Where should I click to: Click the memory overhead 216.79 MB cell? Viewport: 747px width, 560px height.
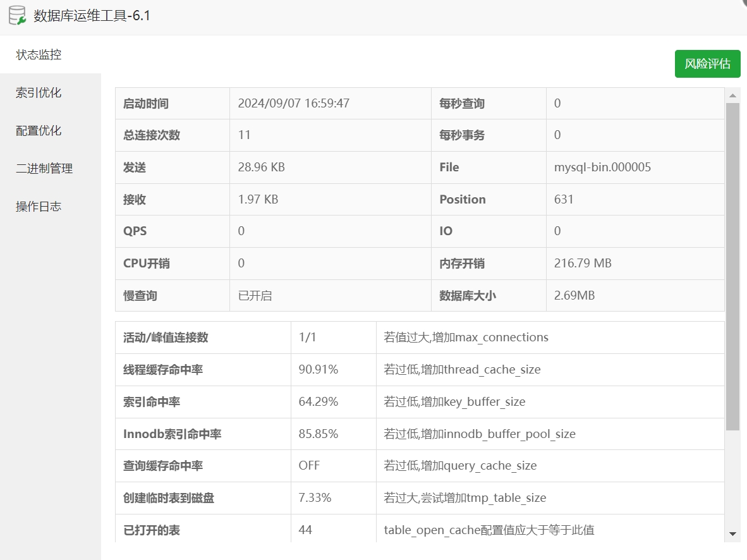tap(582, 263)
